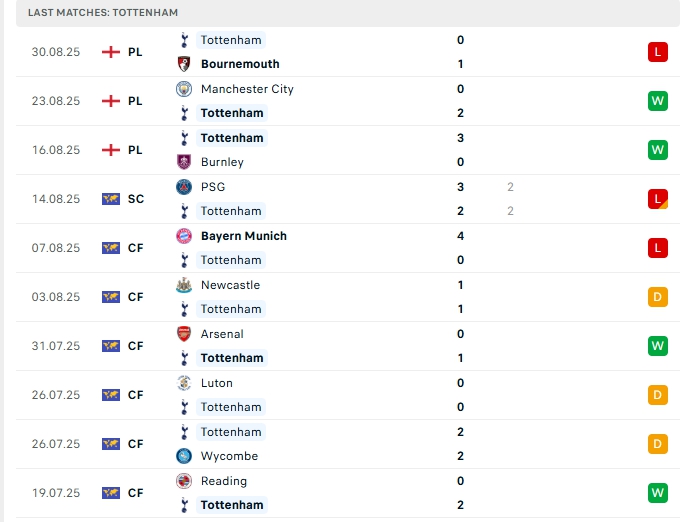The width and height of the screenshot is (692, 522).
Task: Click the Newcastle club crest icon
Action: click(x=183, y=285)
